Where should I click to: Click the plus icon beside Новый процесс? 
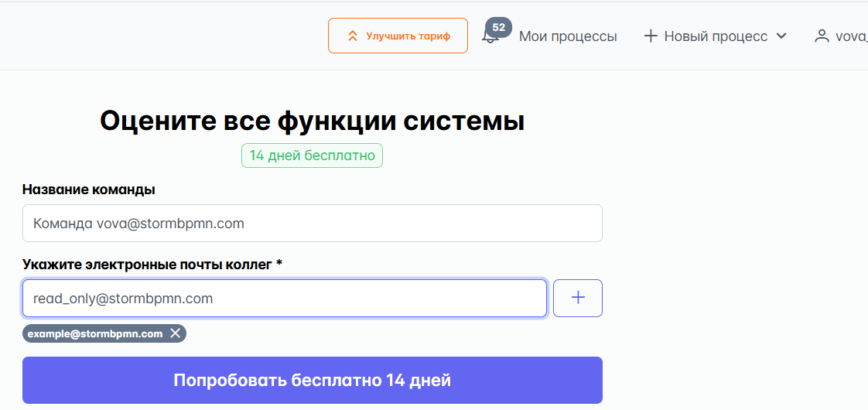pos(651,36)
